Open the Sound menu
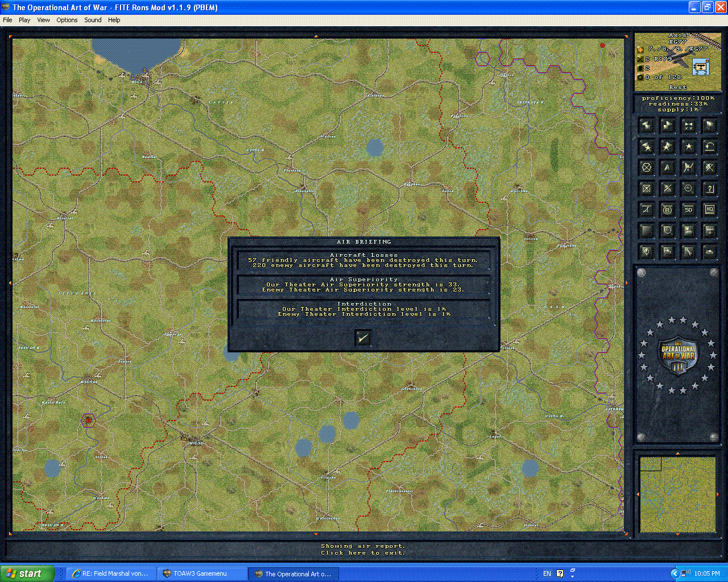 [93, 20]
